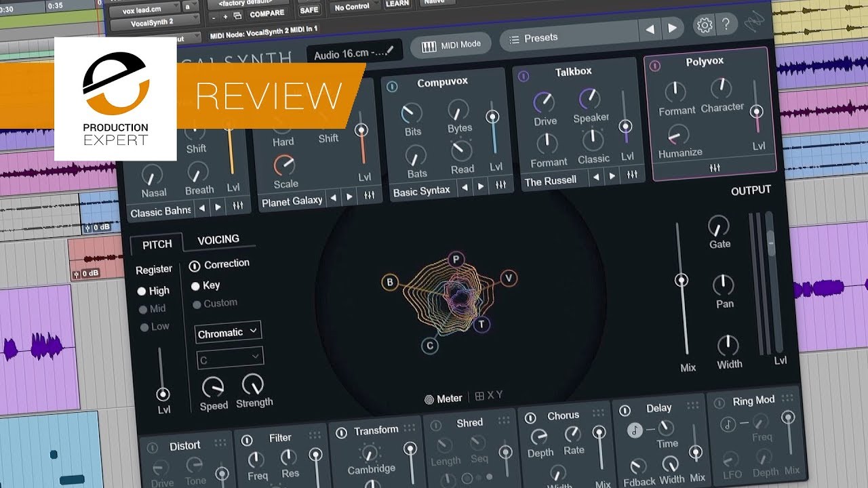Open the Chromatic scale dropdown
The image size is (868, 488).
229,332
